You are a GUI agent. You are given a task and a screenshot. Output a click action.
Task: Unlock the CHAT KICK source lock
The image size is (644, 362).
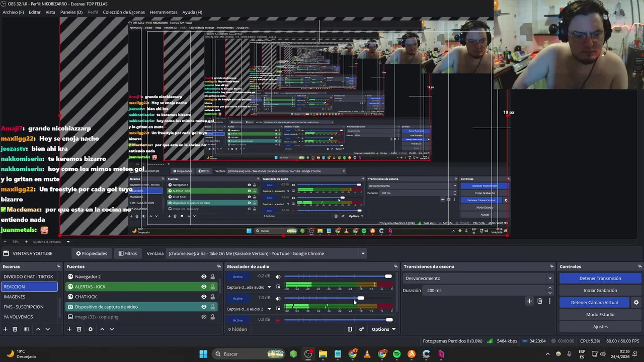pyautogui.click(x=212, y=297)
